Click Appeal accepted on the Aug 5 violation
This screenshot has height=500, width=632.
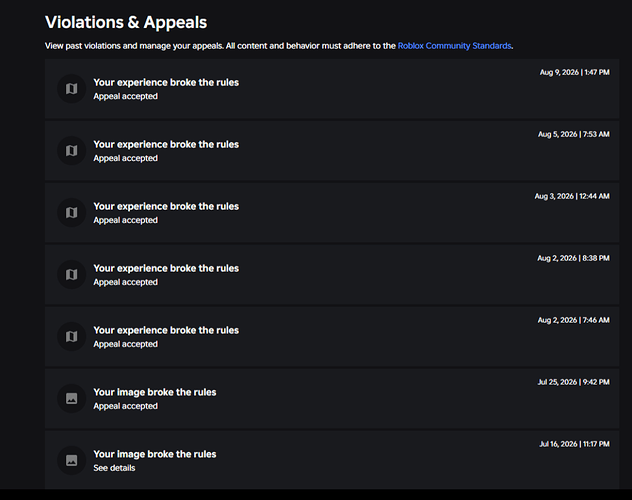pos(125,158)
